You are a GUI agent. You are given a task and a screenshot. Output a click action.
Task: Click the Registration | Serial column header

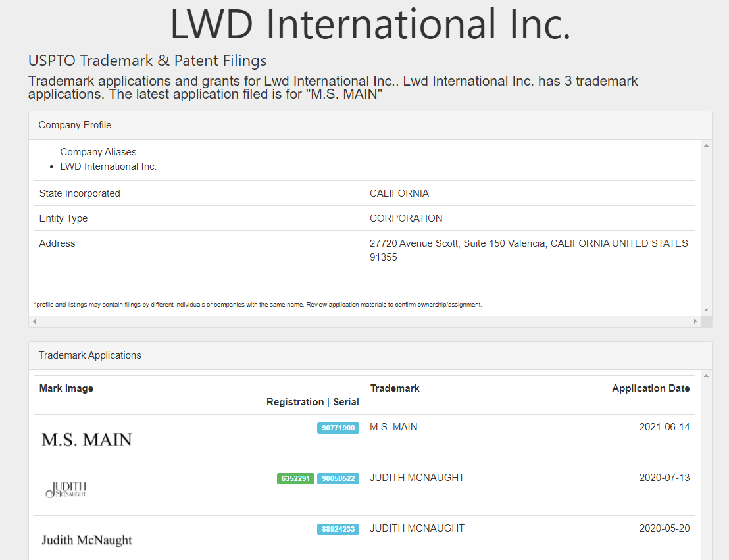click(313, 402)
